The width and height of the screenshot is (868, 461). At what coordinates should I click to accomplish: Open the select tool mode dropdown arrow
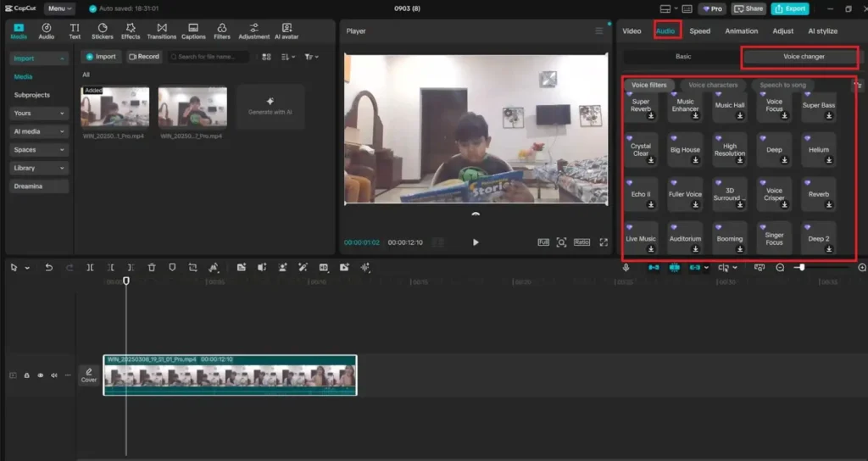pos(27,268)
